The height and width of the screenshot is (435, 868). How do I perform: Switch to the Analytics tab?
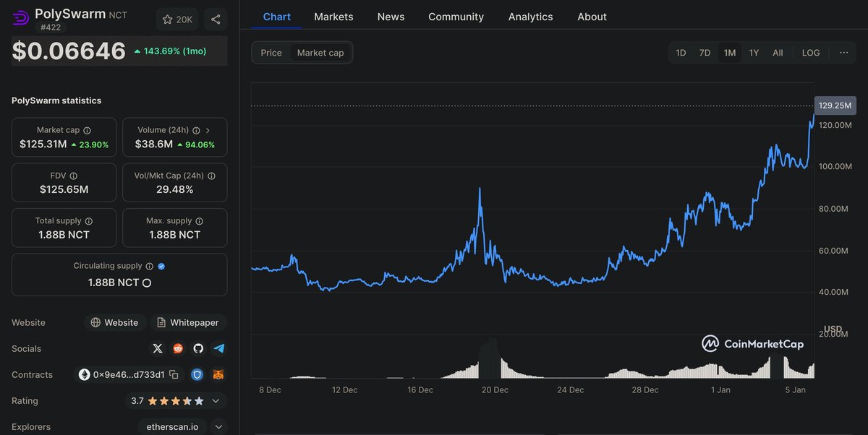[530, 17]
